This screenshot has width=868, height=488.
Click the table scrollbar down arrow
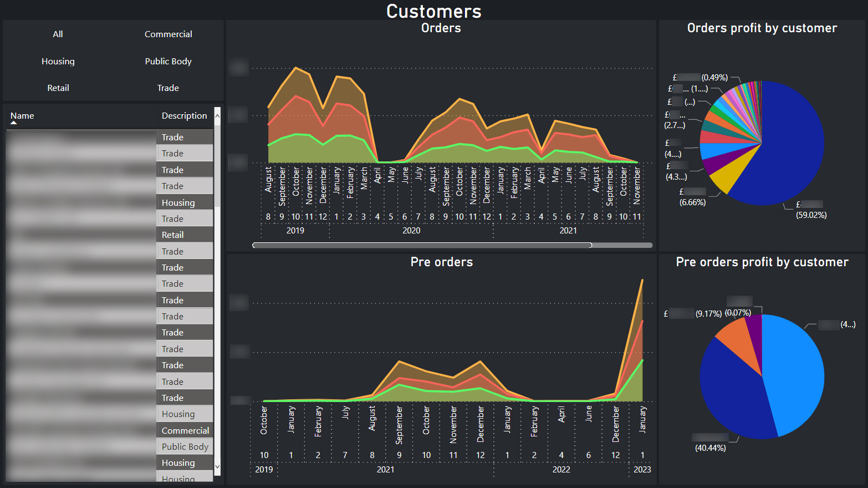point(217,467)
